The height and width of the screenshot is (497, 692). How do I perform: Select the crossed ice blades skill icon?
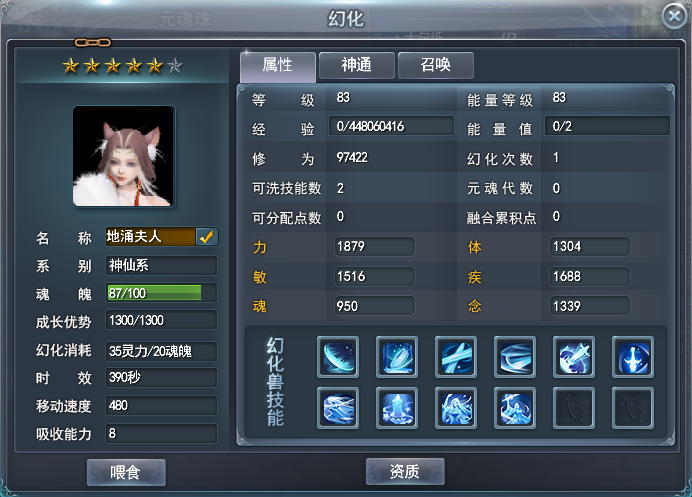[x=456, y=357]
